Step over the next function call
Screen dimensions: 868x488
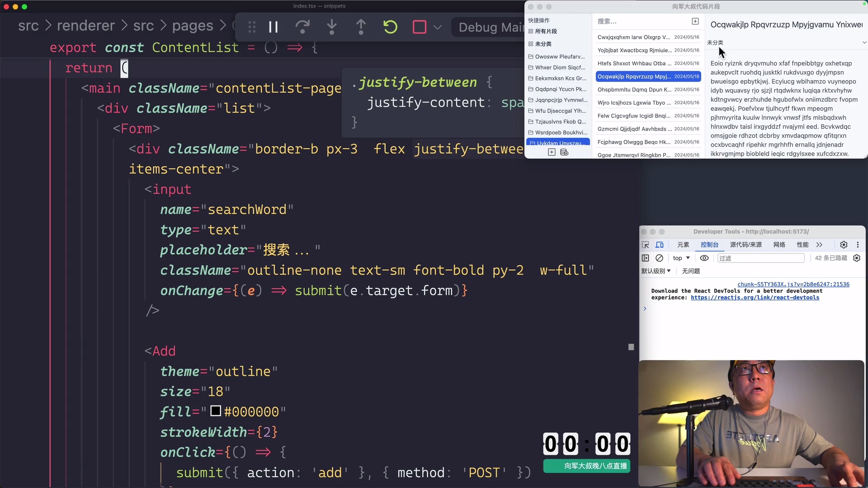(302, 27)
